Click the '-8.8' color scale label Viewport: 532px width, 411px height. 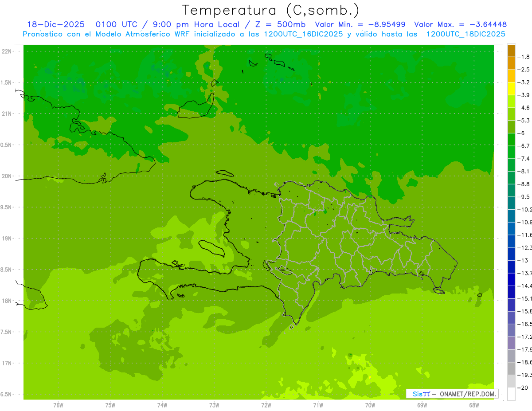click(x=524, y=184)
